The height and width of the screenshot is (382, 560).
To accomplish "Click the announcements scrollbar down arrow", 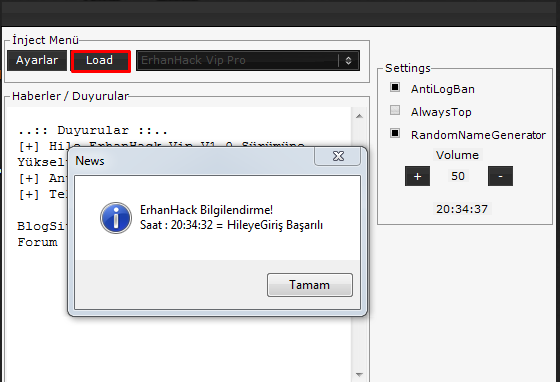I will pyautogui.click(x=359, y=375).
